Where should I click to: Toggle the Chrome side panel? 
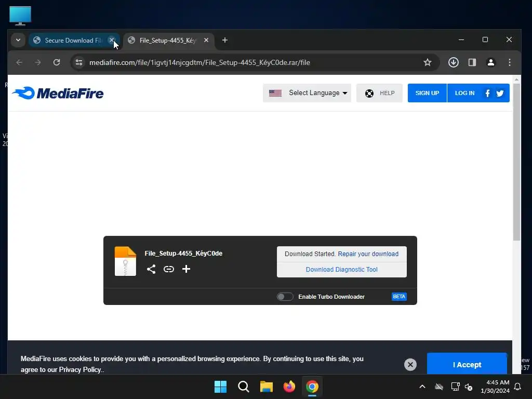point(472,62)
